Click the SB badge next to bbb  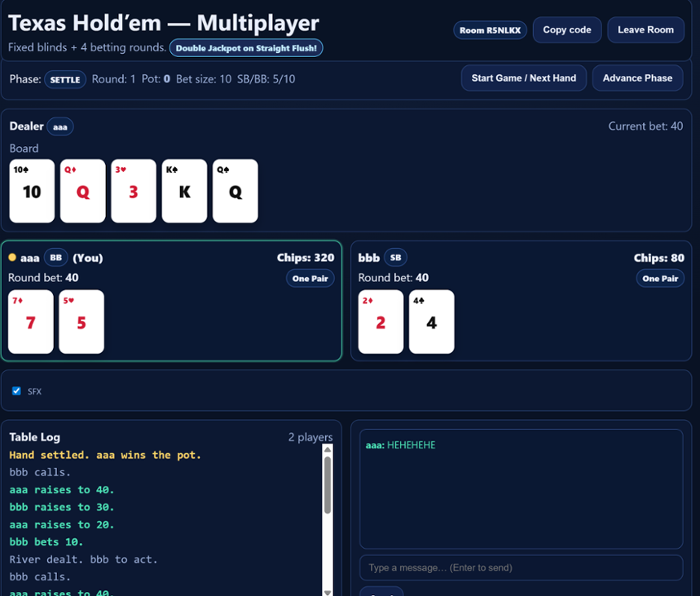coord(395,257)
